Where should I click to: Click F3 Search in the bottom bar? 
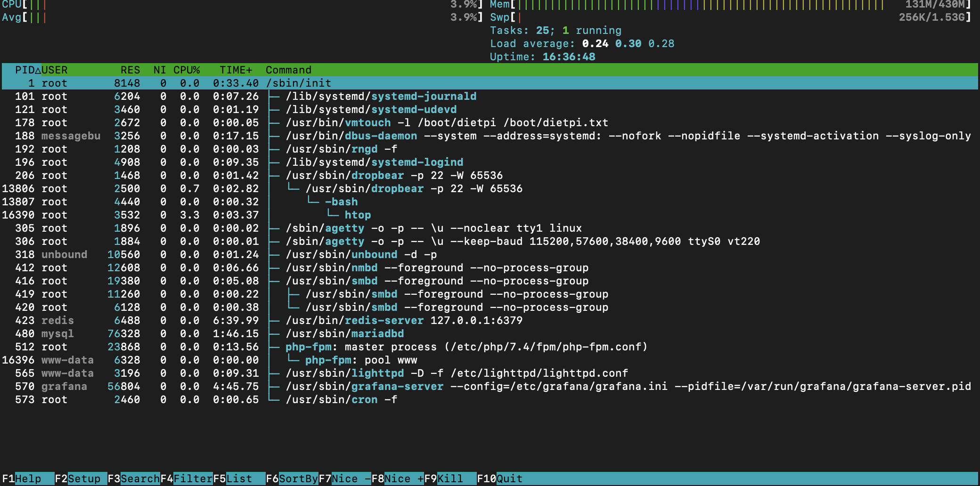134,478
